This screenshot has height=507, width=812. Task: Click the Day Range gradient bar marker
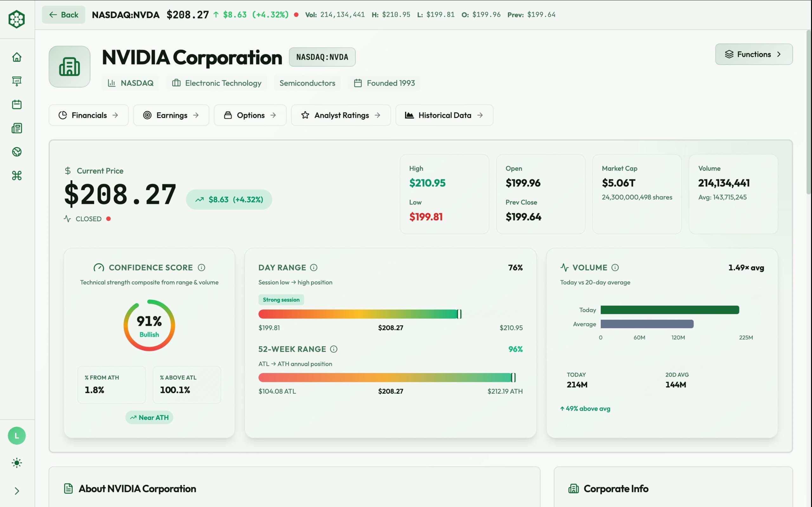[459, 314]
